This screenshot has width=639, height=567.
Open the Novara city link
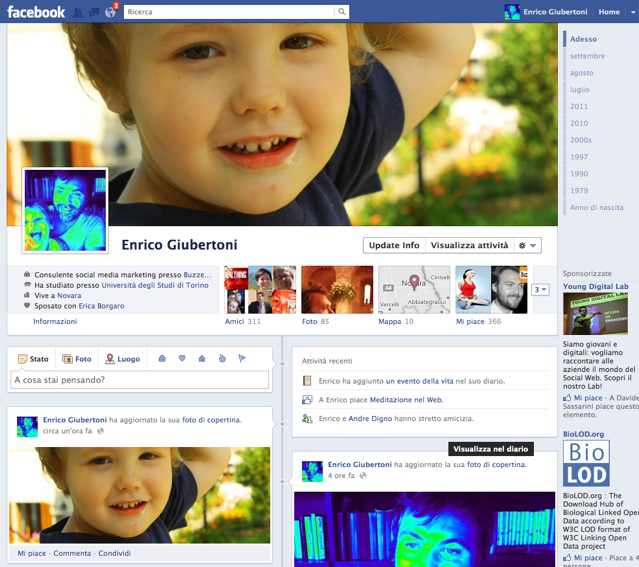[x=69, y=296]
